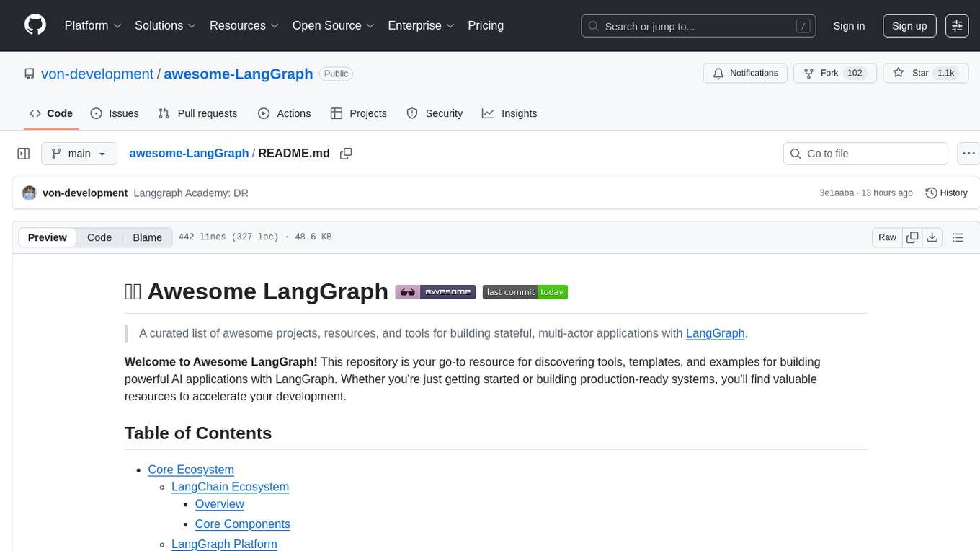Jump to Core Components section
Screen dimensions: 980x551
[x=243, y=524]
